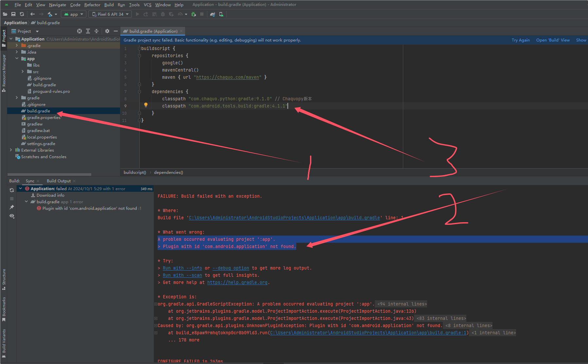Open the run configuration dropdown showing app
This screenshot has height=364, width=588.
73,14
